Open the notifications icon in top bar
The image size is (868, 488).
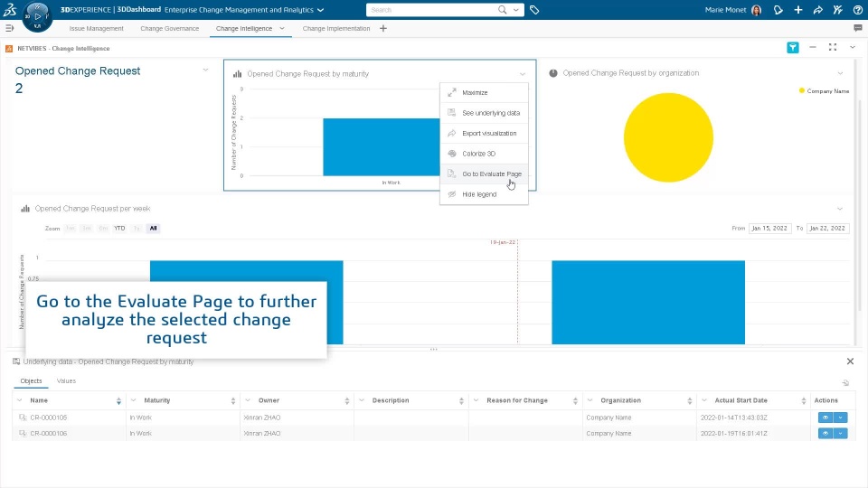[x=778, y=10]
